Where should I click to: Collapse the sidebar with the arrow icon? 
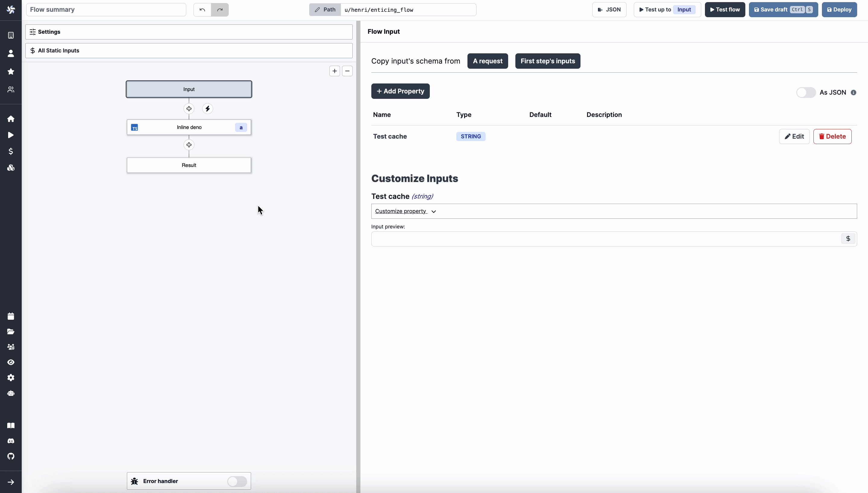click(11, 482)
